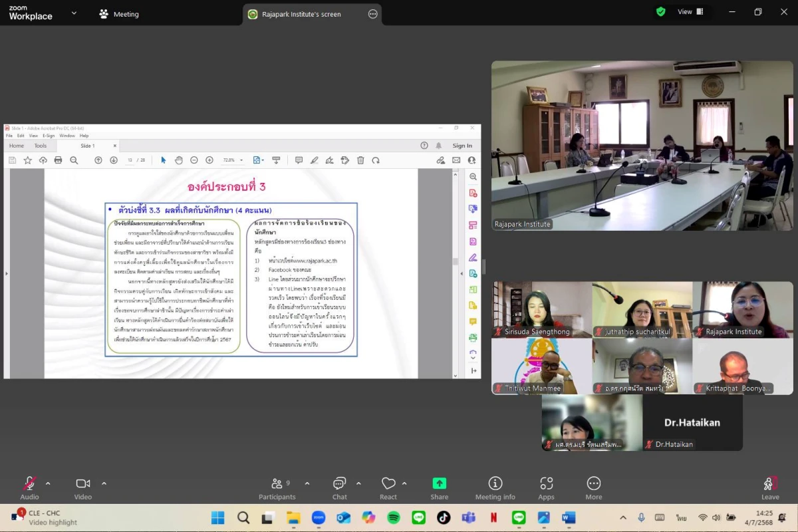Leave the meeting
Screen dimensions: 798x532
pos(770,487)
